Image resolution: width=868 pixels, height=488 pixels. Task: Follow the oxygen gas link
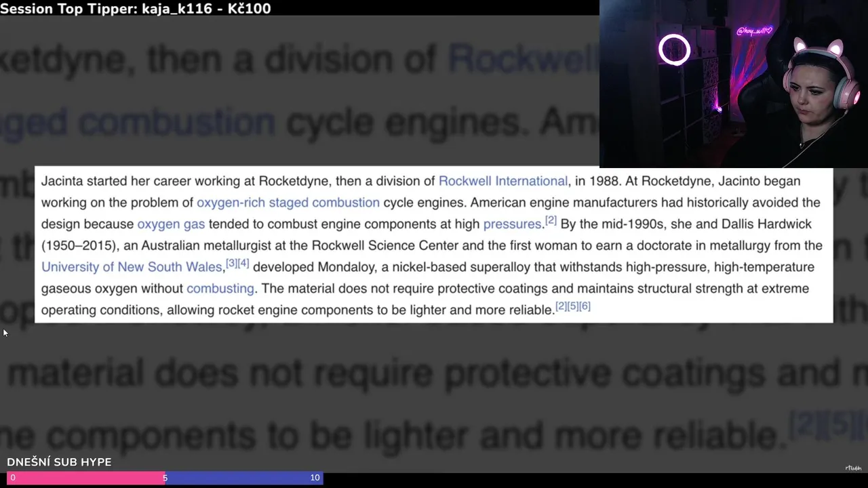171,224
